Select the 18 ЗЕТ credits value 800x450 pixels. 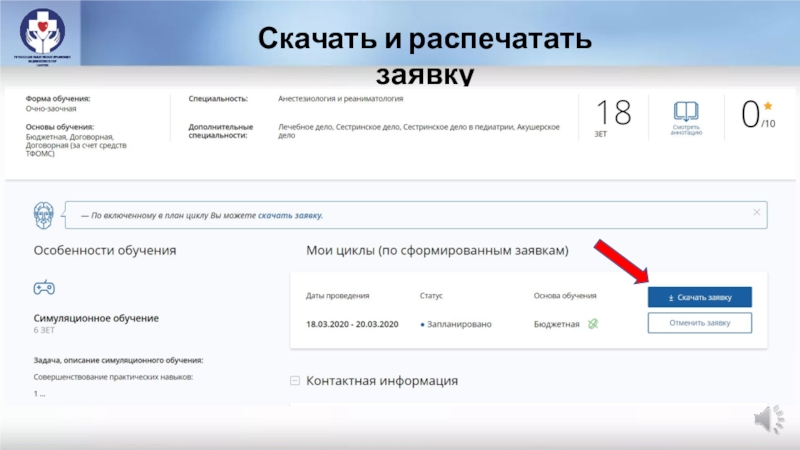[613, 118]
